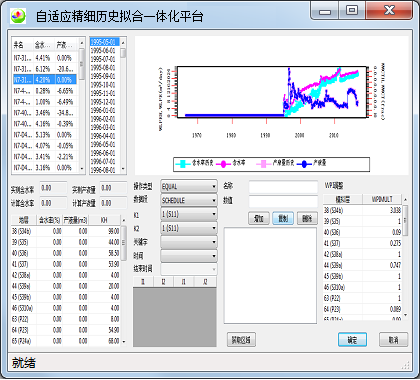Click the 确定 button

[352, 340]
